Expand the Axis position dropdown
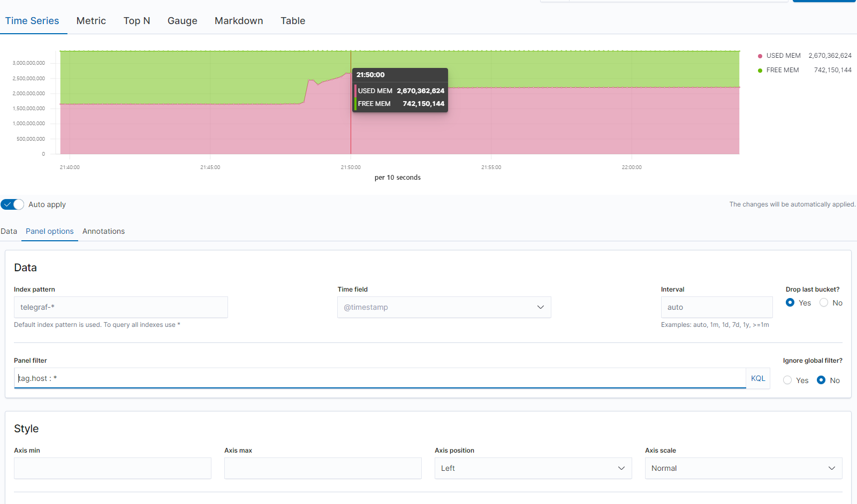Screen dimensions: 857x504 (x=533, y=468)
